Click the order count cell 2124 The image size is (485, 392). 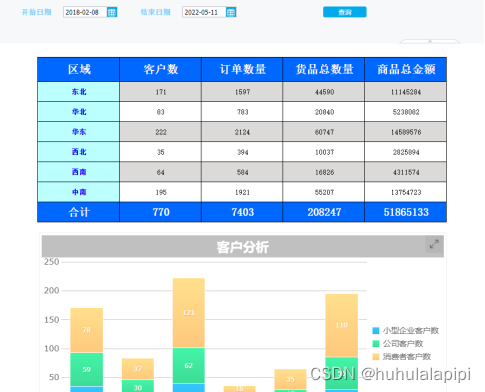242,132
